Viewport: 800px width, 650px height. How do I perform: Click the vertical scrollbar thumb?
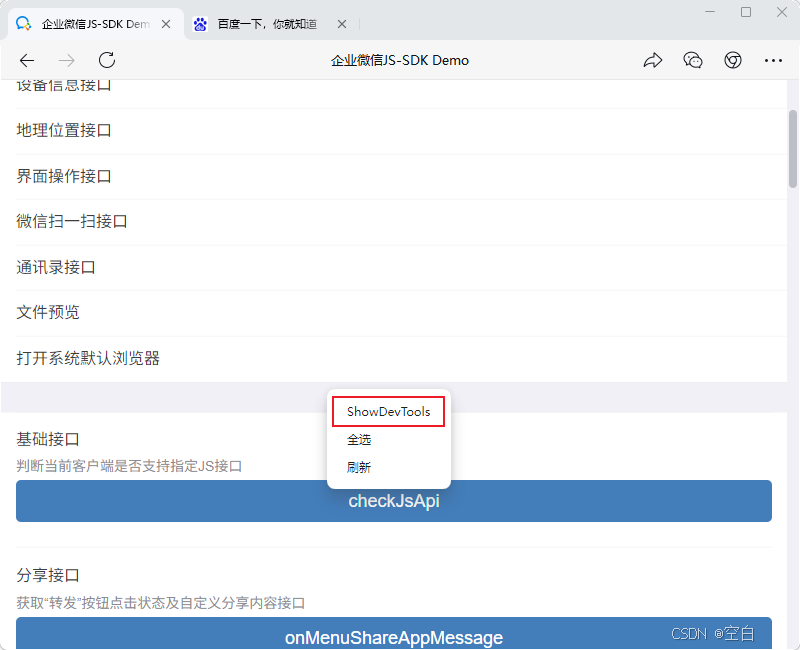[792, 149]
